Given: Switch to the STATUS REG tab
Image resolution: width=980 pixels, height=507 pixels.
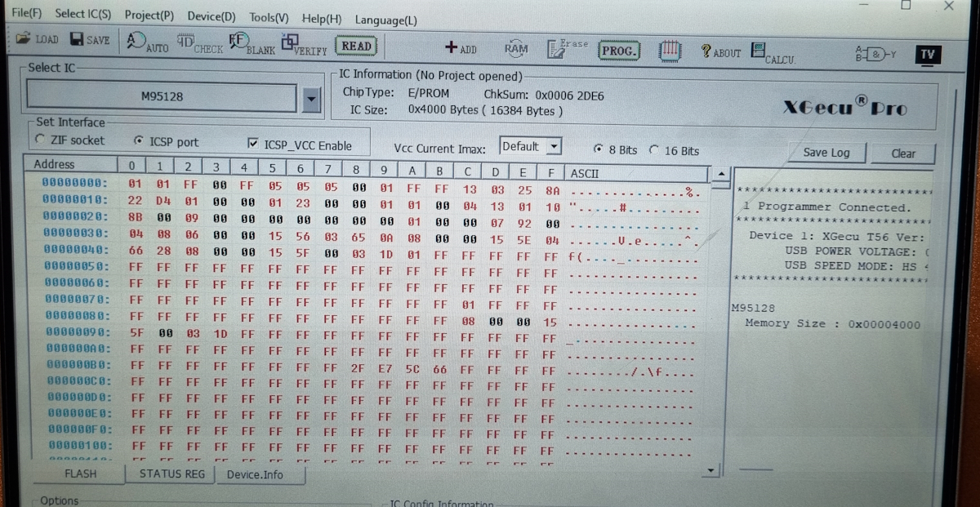Looking at the screenshot, I should click(171, 474).
